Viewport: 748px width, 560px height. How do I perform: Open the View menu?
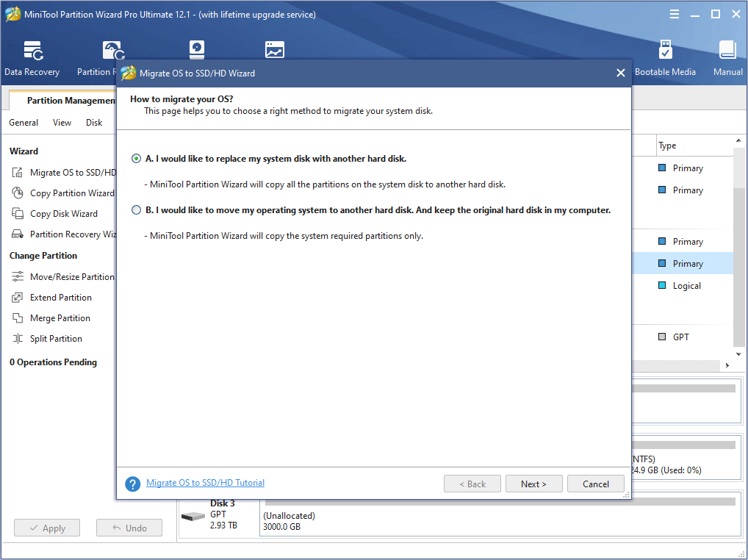click(x=62, y=123)
